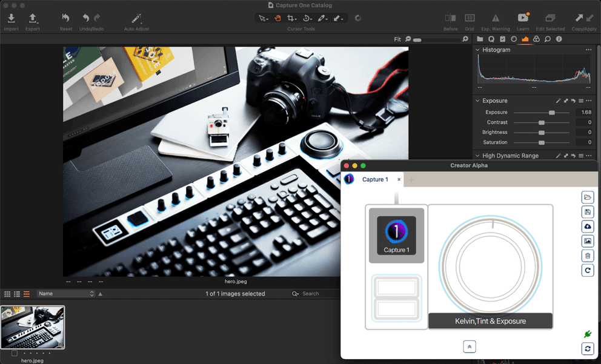
Task: Adjust the Contrast slider handle
Action: pos(542,123)
